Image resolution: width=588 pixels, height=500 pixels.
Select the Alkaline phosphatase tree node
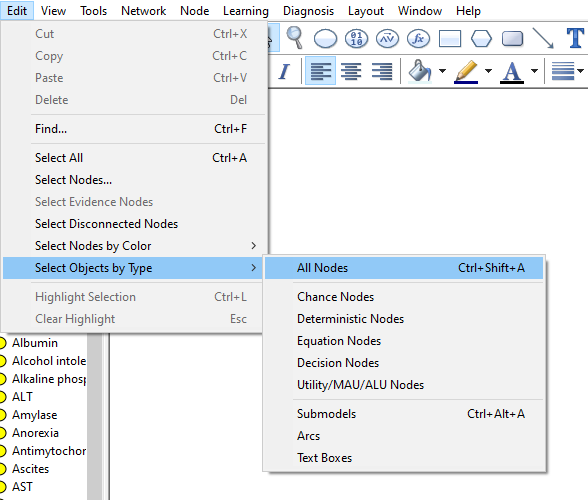49,379
